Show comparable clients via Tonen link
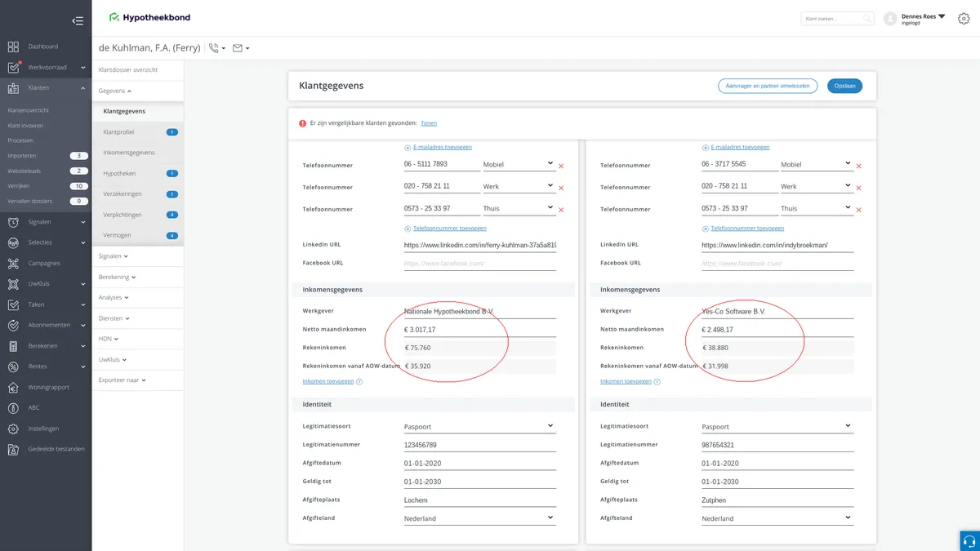This screenshot has width=980, height=551. [429, 123]
